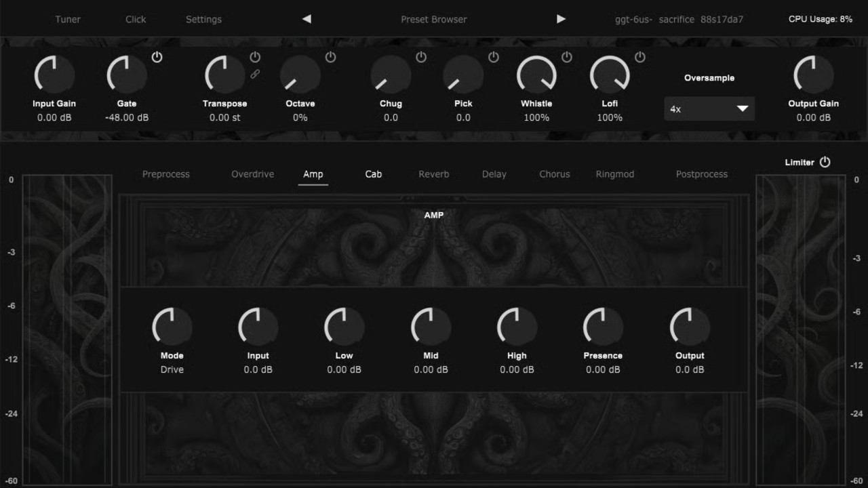Open the Tuner

click(67, 19)
